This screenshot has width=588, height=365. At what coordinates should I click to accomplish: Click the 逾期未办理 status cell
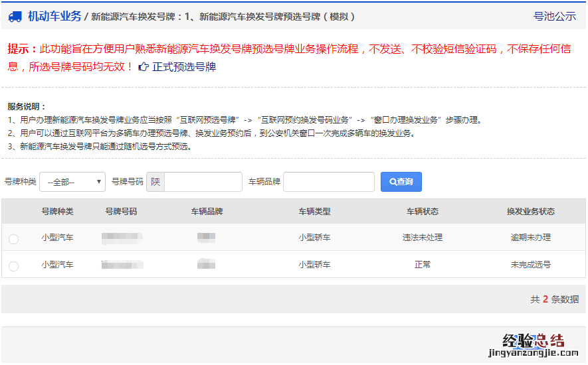530,238
